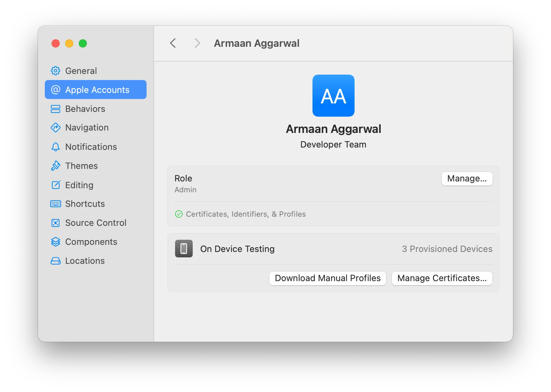551x392 pixels.
Task: Click the AA profile avatar
Action: 333,96
